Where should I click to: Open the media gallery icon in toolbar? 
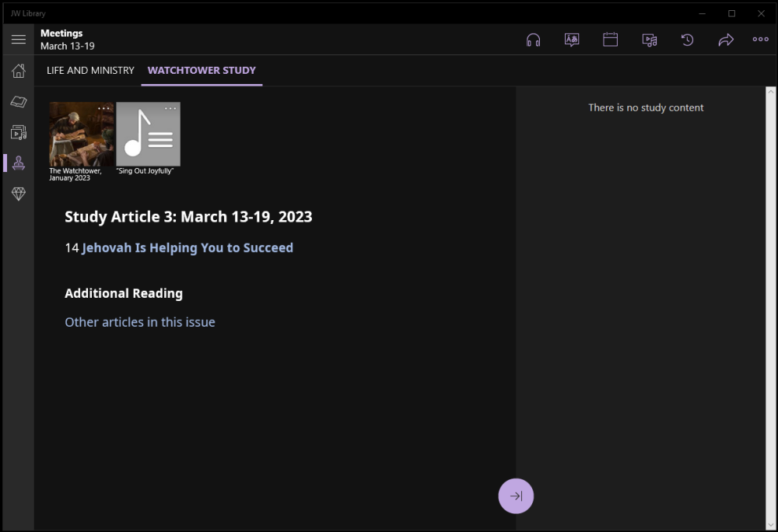point(650,40)
